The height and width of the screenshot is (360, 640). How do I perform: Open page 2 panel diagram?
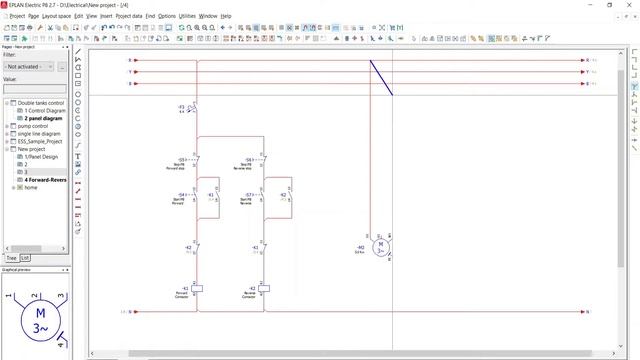(x=43, y=118)
